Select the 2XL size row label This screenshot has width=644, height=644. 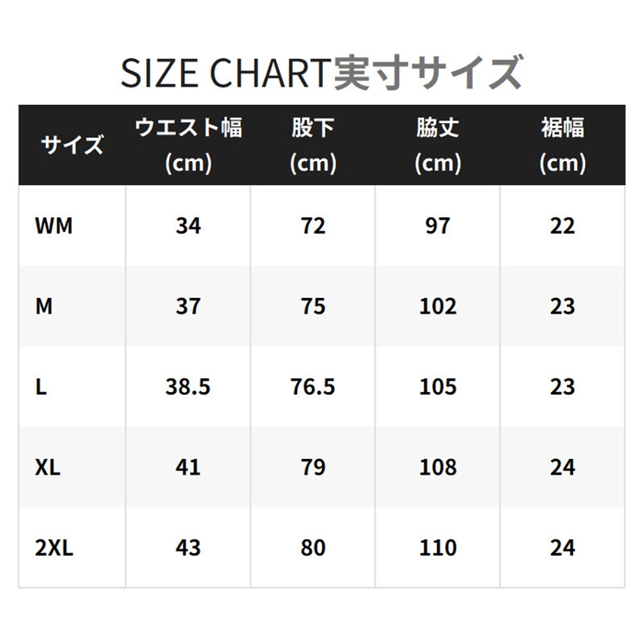[x=54, y=547]
